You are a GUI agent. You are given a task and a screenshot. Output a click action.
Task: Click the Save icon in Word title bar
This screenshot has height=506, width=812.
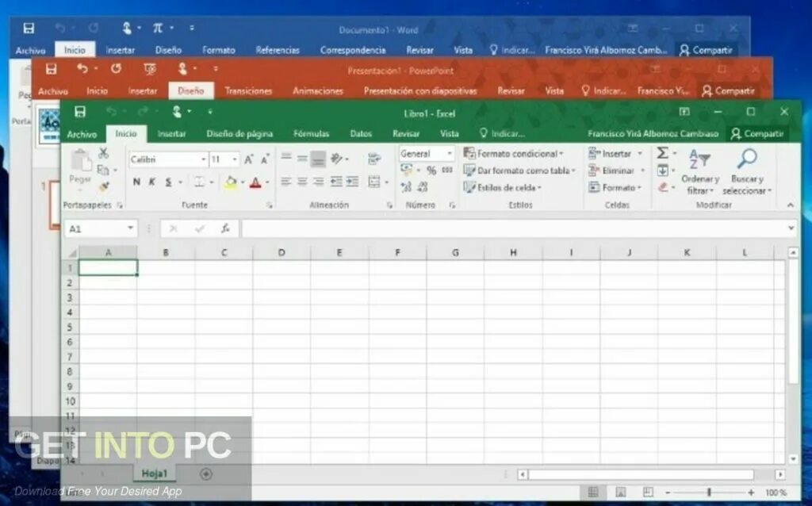point(29,28)
